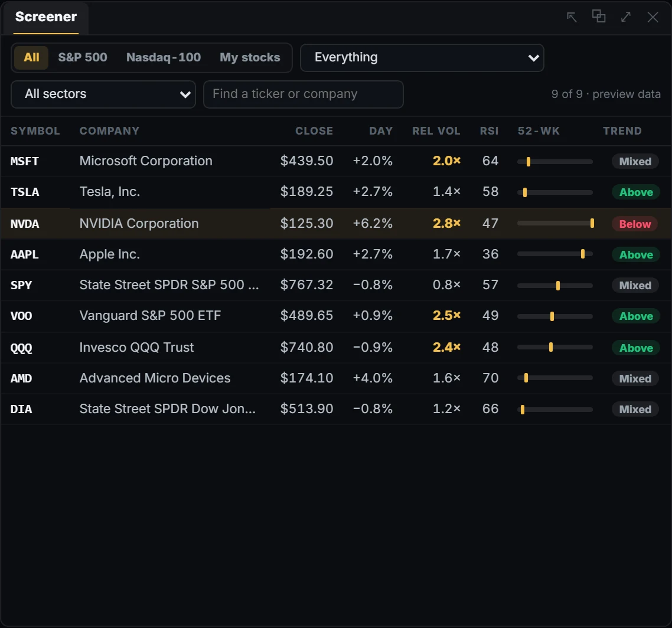The height and width of the screenshot is (628, 672).
Task: Click the $513.90 close price
Action: coord(306,409)
